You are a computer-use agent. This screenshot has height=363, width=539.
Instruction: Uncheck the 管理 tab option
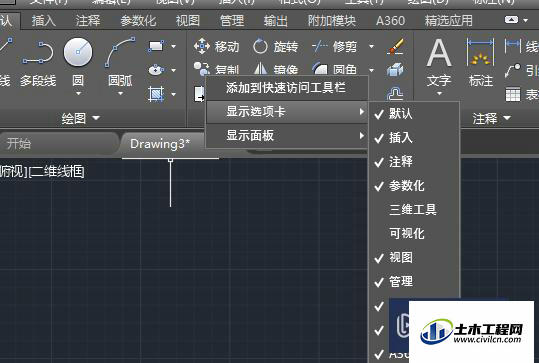pyautogui.click(x=414, y=282)
